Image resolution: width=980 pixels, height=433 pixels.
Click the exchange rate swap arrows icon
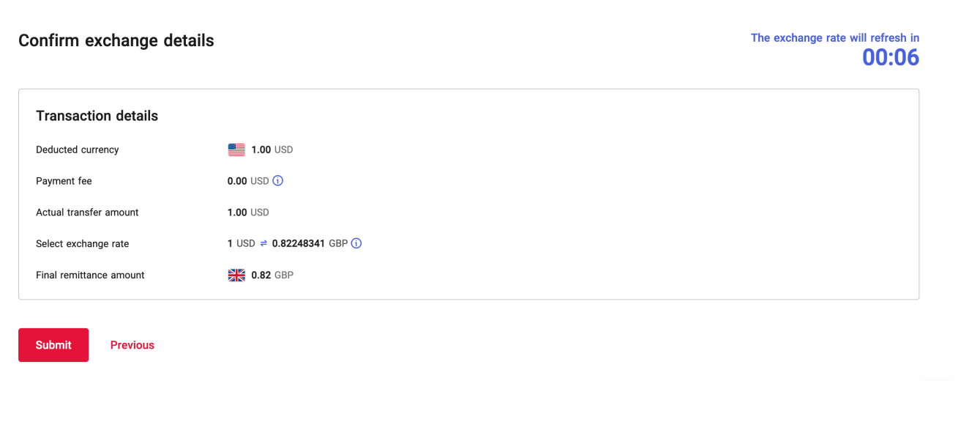coord(263,244)
